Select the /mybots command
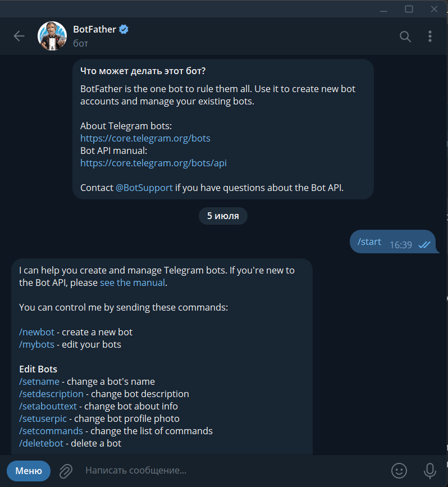 pos(36,344)
